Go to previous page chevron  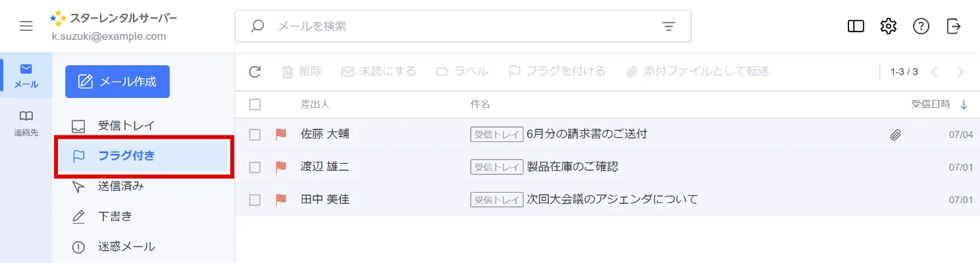(x=934, y=72)
